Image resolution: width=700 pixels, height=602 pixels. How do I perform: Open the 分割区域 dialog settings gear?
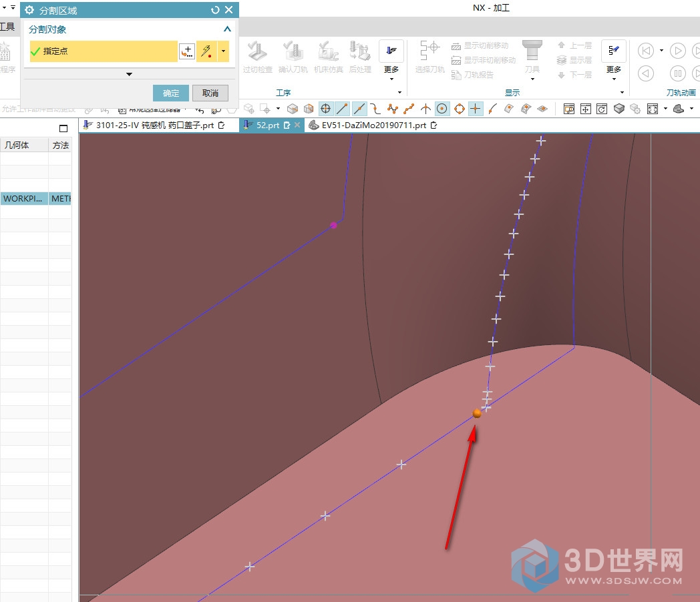click(x=29, y=10)
